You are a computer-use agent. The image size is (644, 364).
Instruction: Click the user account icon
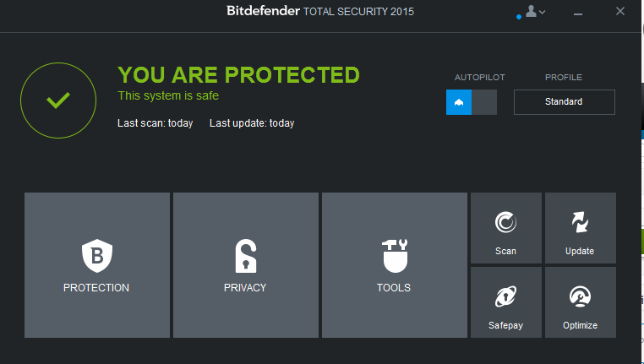pyautogui.click(x=531, y=12)
